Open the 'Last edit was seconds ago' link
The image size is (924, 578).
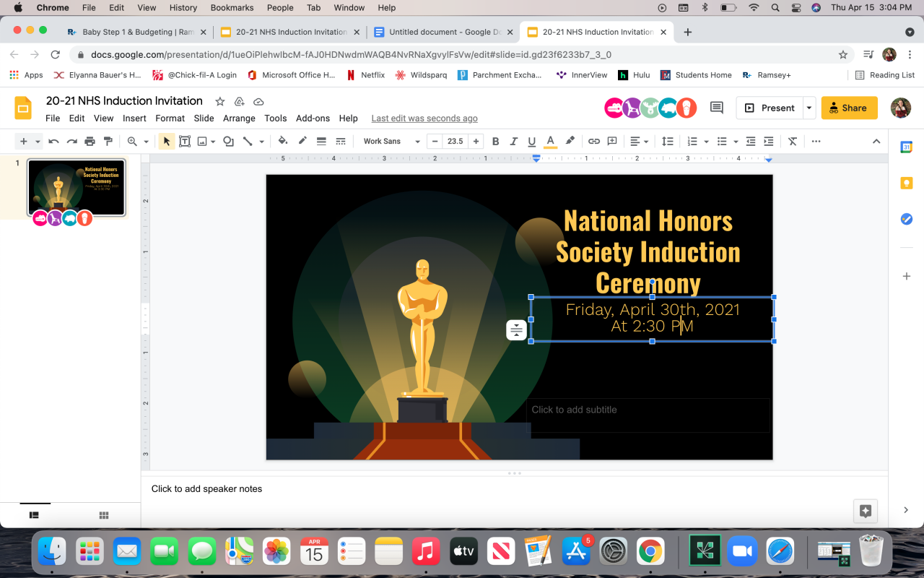[x=424, y=118]
